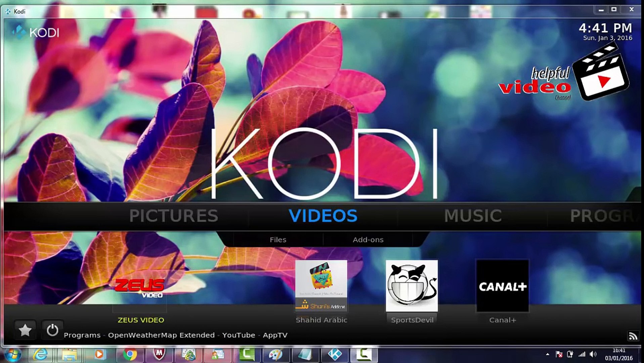Click 'OpenWeatherMap Extended' in the ticker

click(x=161, y=335)
